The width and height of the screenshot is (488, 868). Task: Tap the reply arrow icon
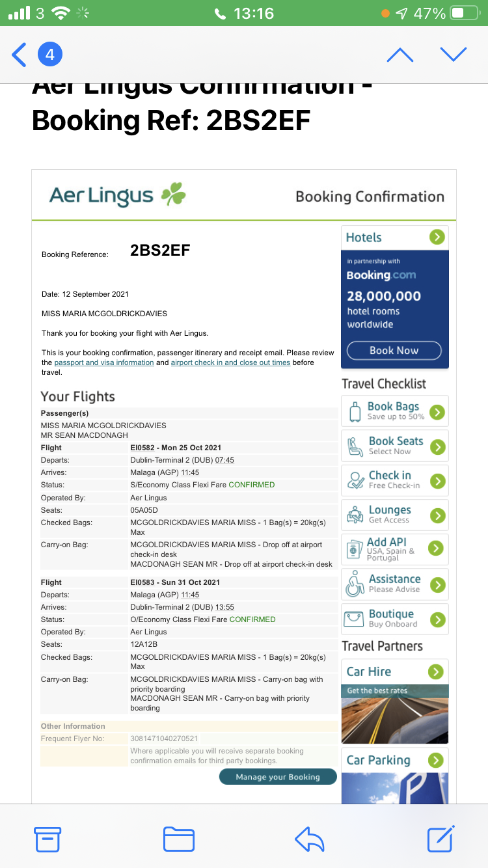(309, 839)
